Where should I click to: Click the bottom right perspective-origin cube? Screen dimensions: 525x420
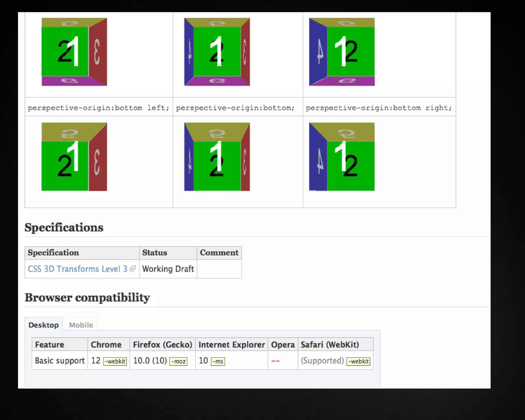[x=342, y=157]
